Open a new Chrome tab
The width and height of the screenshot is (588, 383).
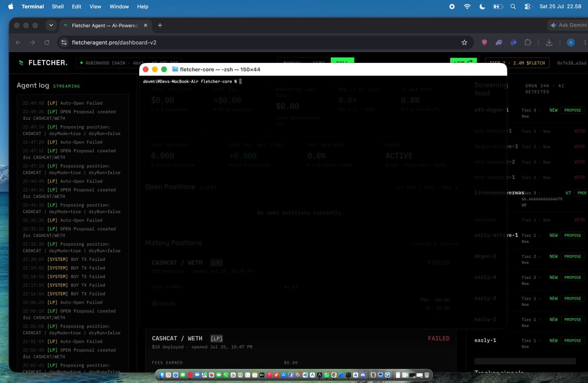[160, 25]
